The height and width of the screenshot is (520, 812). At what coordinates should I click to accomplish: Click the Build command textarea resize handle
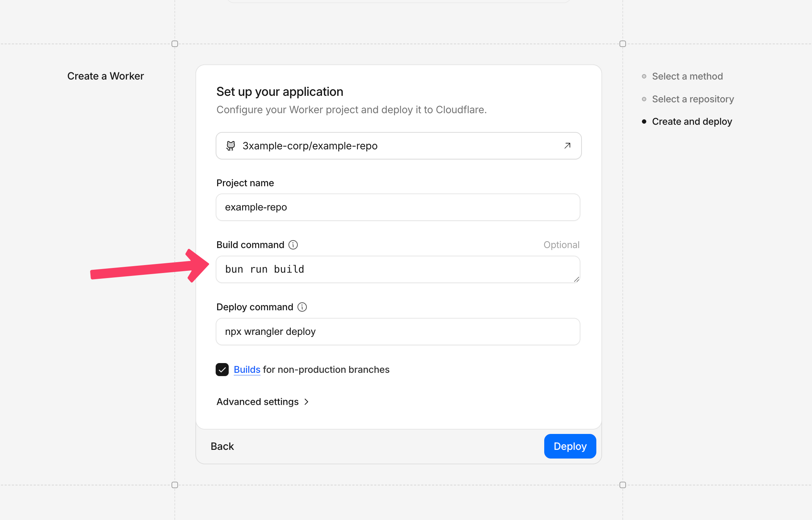pyautogui.click(x=576, y=279)
